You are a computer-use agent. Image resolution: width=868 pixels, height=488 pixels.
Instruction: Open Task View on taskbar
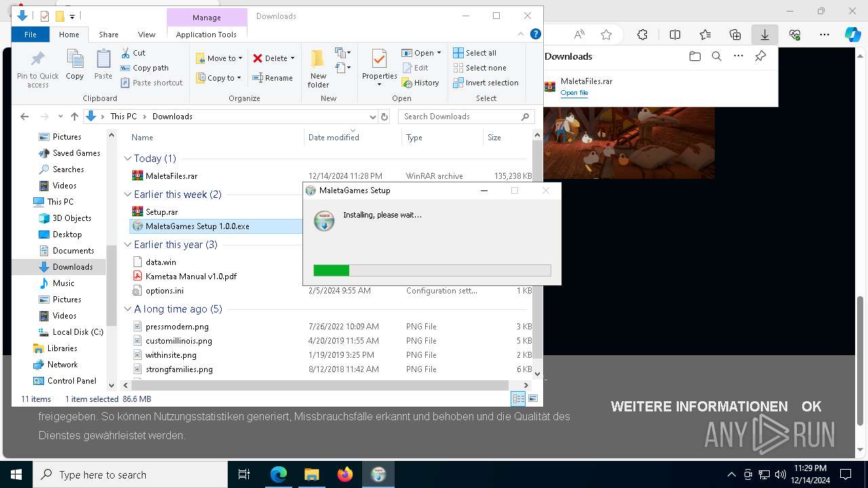244,475
